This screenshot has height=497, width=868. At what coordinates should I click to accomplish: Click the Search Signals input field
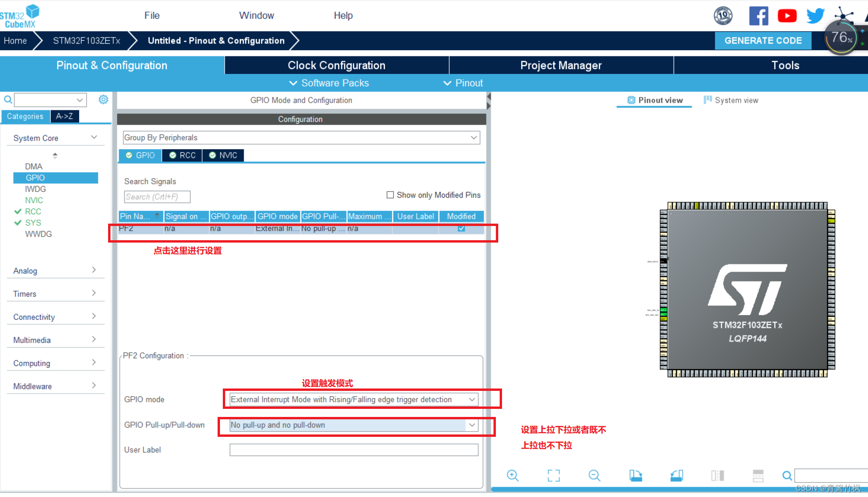156,196
